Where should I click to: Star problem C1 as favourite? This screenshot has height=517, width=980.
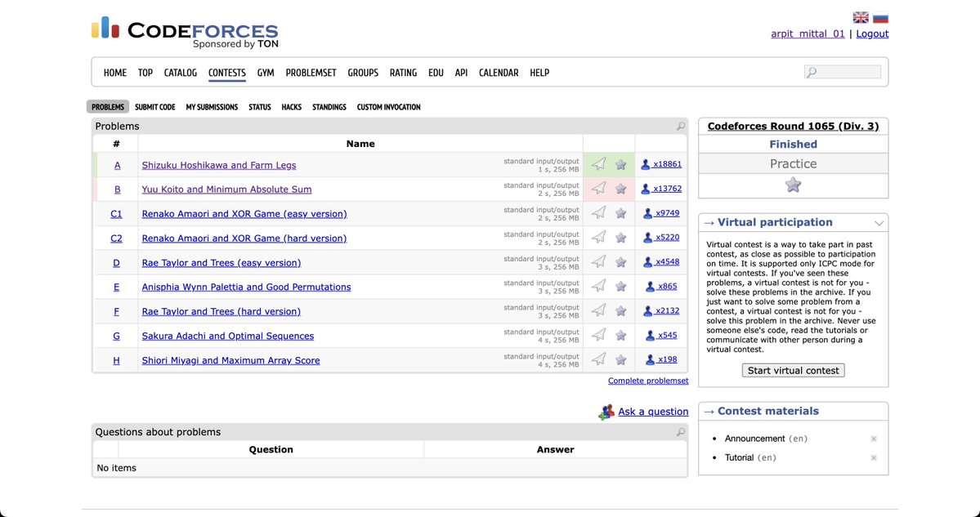[x=620, y=213]
